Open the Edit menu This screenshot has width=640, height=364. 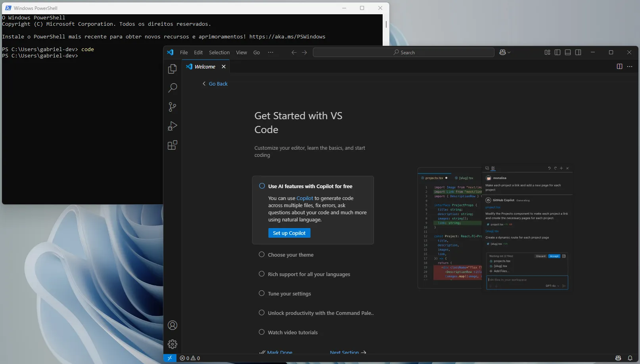point(198,52)
